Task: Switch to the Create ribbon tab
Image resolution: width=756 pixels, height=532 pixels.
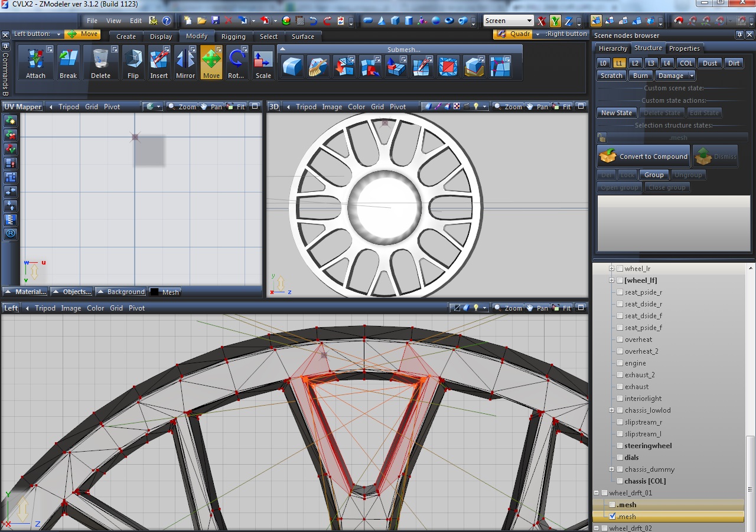Action: (x=126, y=37)
